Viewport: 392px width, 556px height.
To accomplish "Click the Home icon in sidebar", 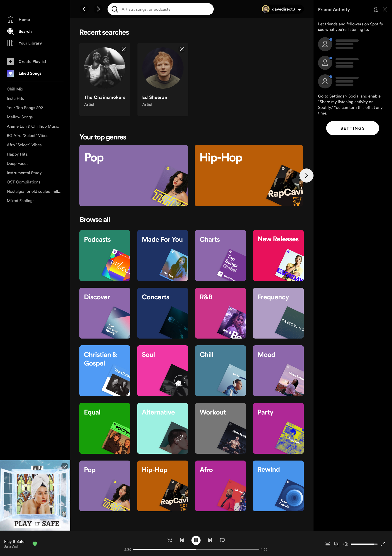I will tap(10, 19).
